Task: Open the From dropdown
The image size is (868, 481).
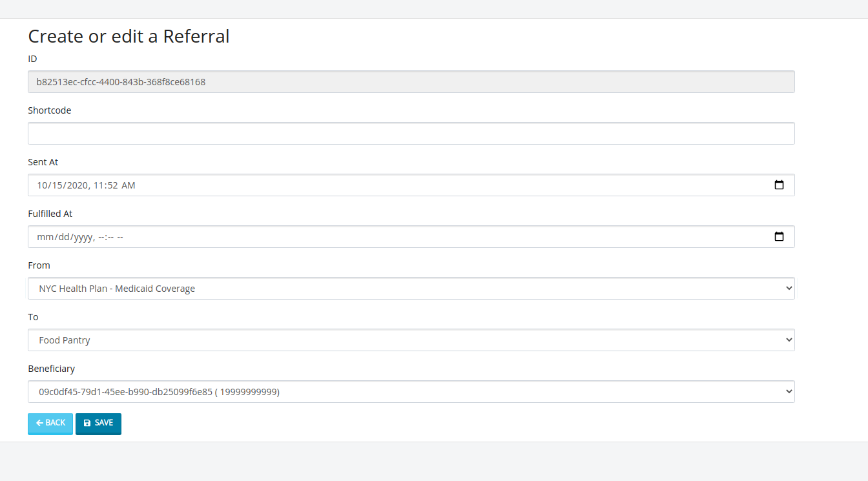Action: (411, 288)
